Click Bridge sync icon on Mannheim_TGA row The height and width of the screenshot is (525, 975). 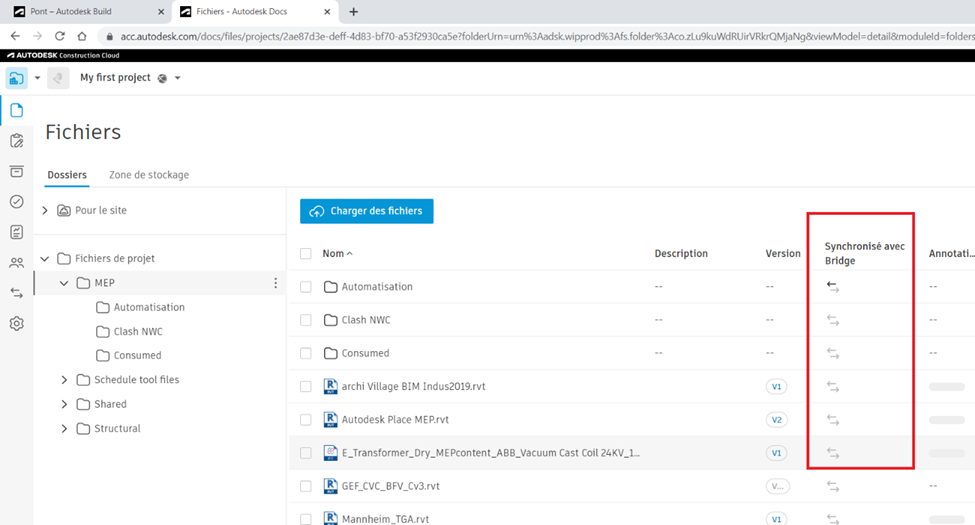coord(833,519)
